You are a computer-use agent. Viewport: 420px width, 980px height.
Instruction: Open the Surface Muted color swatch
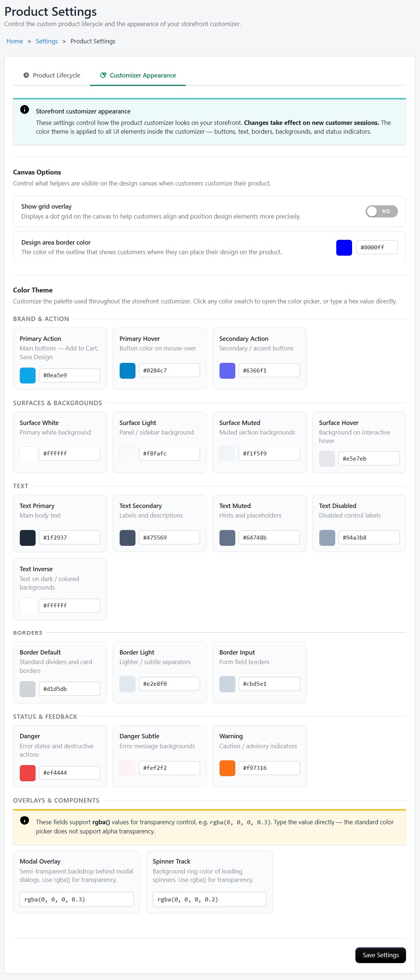pos(227,454)
